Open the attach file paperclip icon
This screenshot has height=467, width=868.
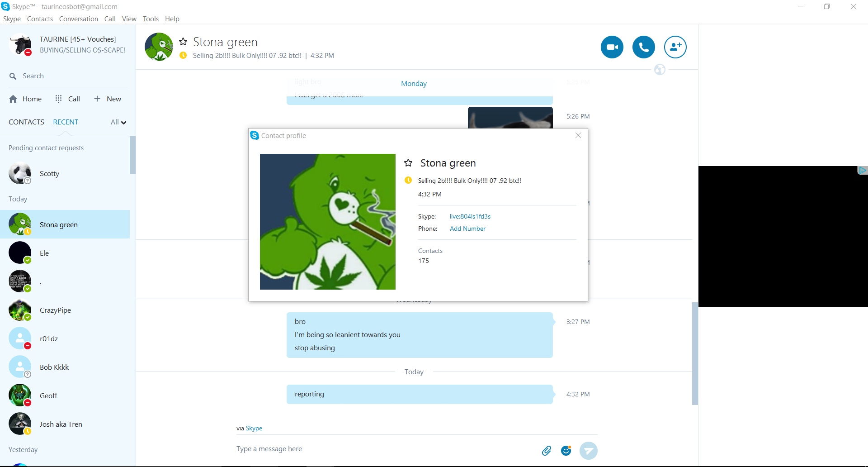coord(547,451)
